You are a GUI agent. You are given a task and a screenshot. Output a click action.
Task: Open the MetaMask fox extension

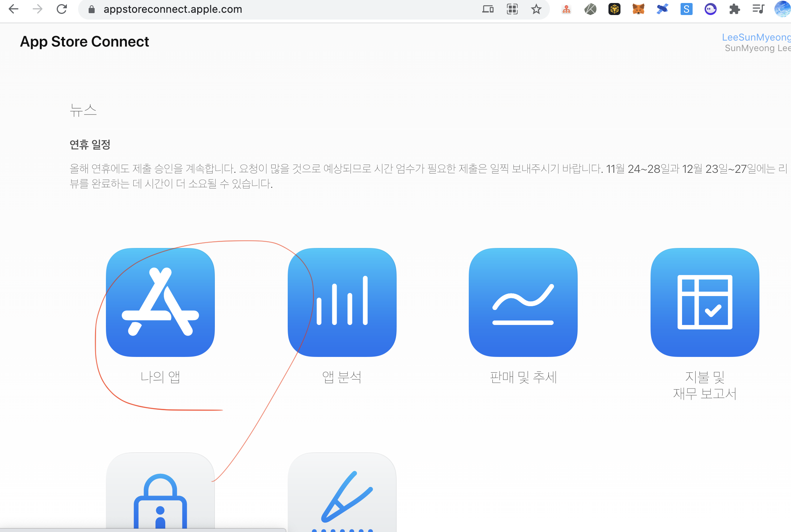(638, 9)
